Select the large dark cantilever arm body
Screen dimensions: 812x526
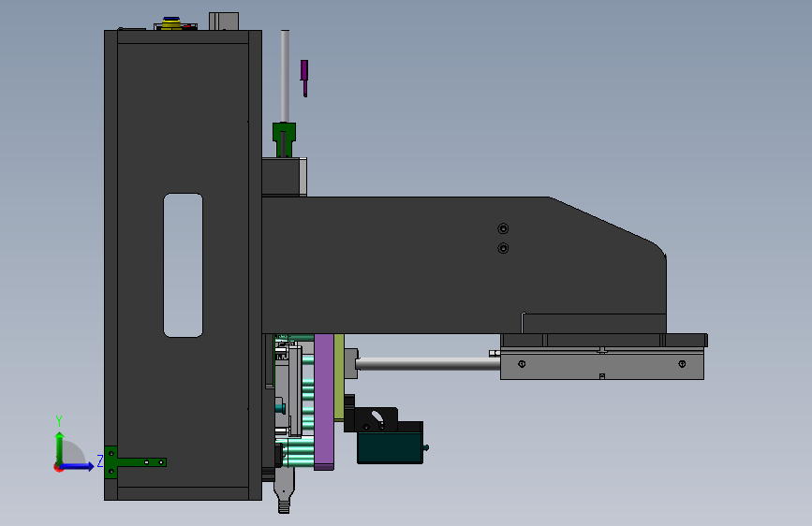tap(464, 265)
